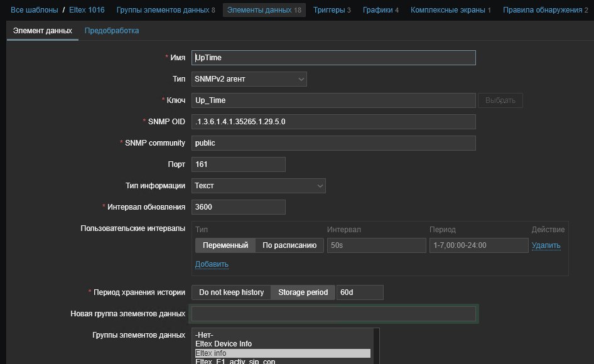
Task: Choose Do not keep history option
Action: pos(231,292)
